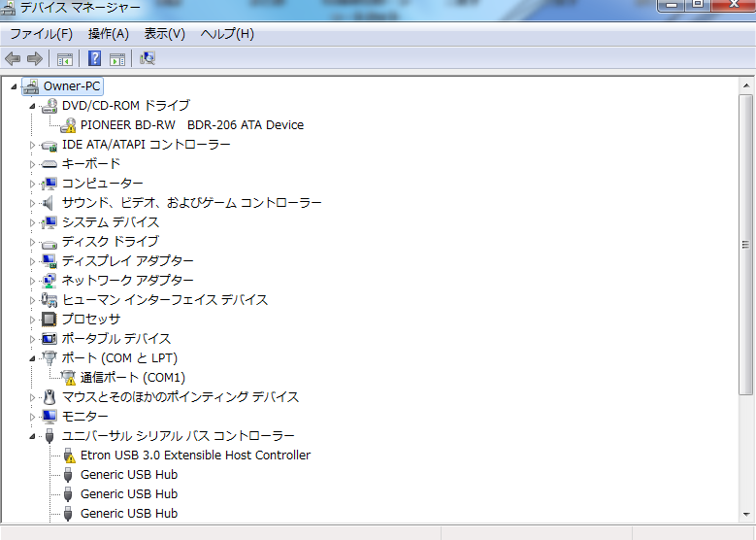Click the Owner-PC computer icon

[x=31, y=86]
